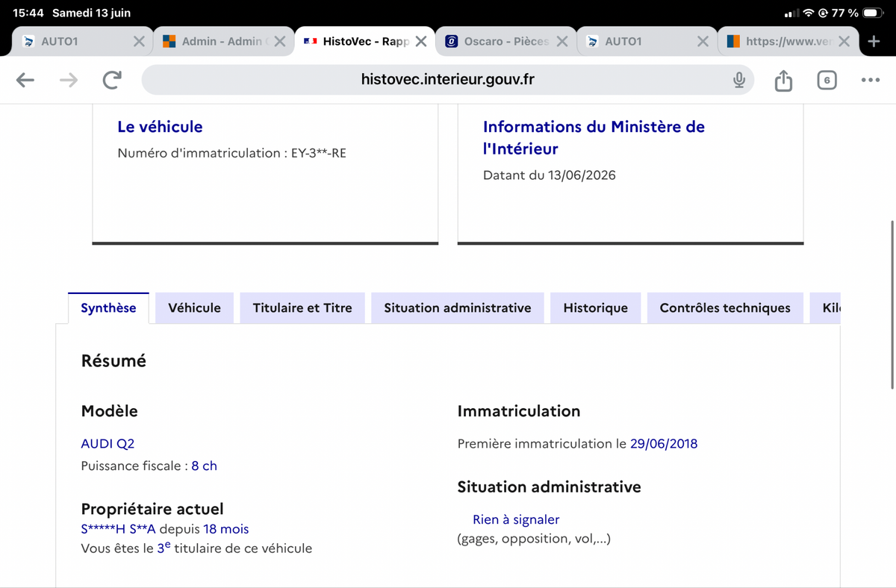Click the forward navigation arrow
The image size is (896, 588).
click(69, 80)
